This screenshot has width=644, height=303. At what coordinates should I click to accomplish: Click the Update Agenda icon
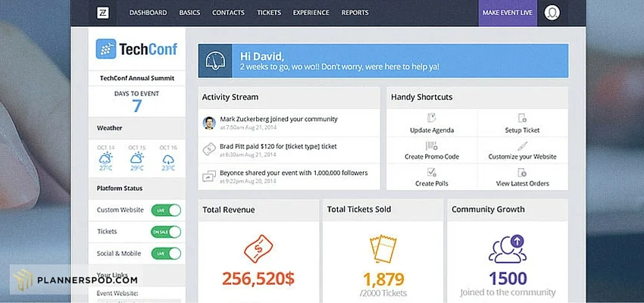[432, 118]
